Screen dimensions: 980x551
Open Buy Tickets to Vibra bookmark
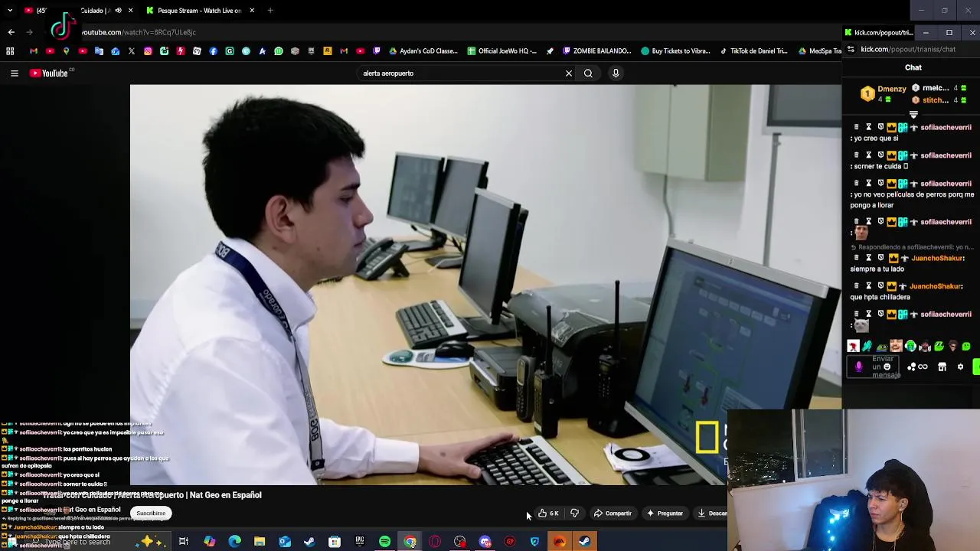[675, 51]
